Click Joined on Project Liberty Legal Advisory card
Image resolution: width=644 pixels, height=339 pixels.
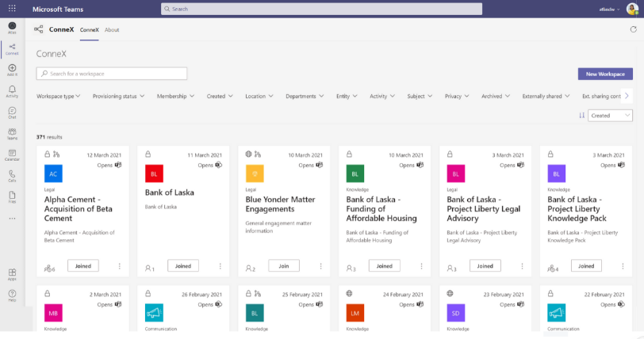click(x=485, y=266)
